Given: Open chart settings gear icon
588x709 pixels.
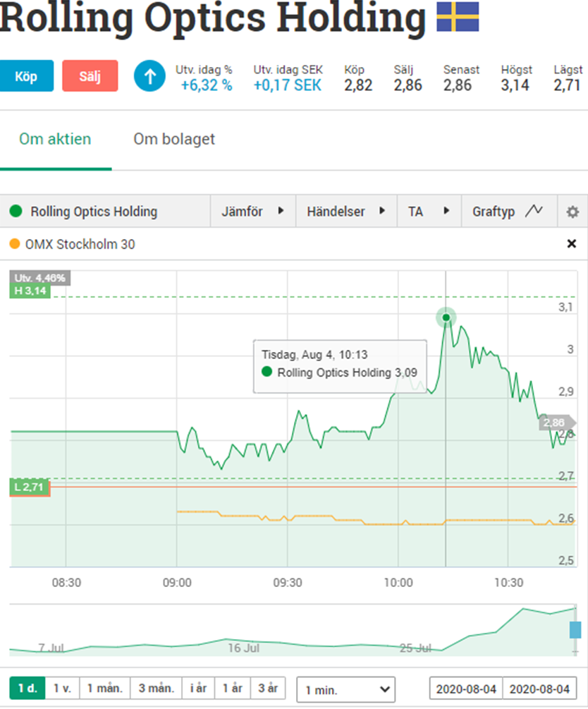Looking at the screenshot, I should (x=572, y=212).
